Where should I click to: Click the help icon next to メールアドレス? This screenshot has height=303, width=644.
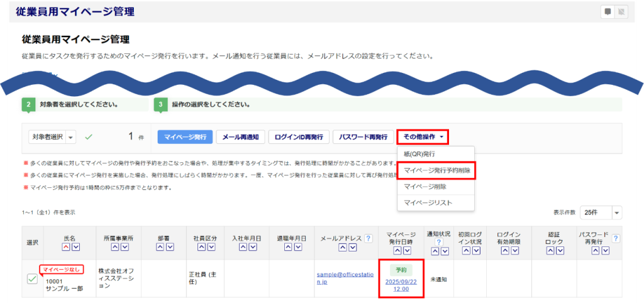point(368,239)
